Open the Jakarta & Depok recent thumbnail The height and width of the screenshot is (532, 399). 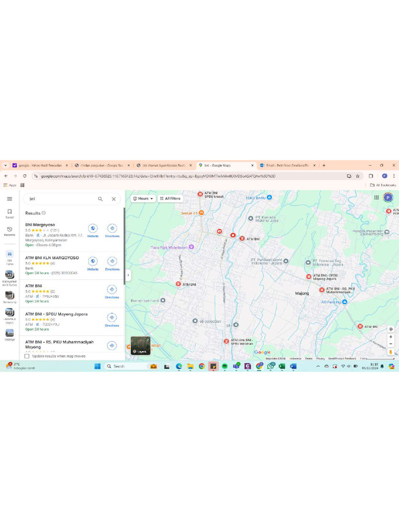[9, 315]
